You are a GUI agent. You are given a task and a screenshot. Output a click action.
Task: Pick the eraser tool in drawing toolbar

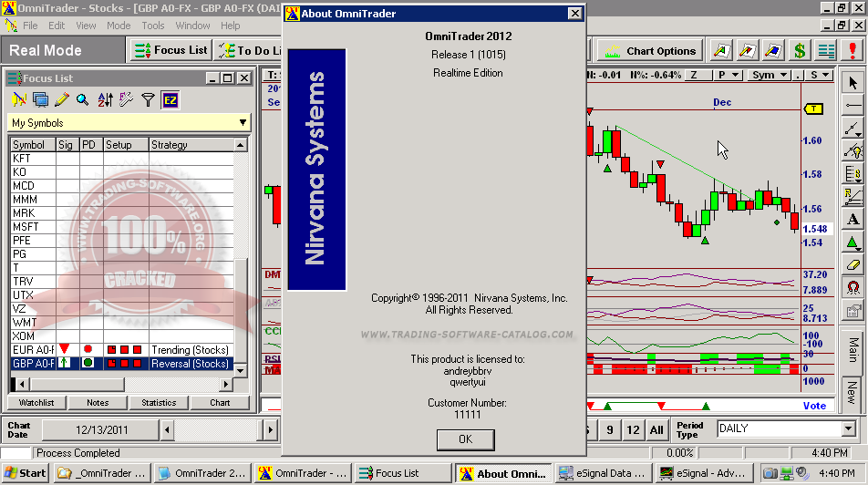(852, 264)
